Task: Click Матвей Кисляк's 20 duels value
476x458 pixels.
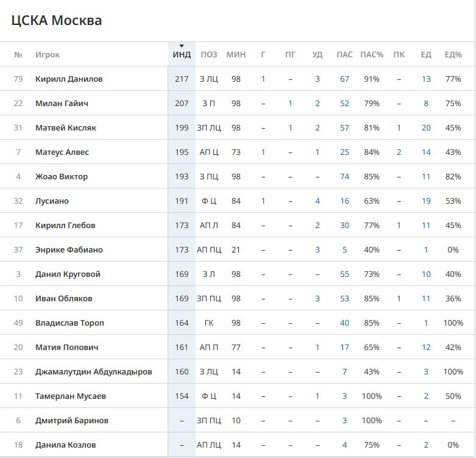Action: coord(426,127)
